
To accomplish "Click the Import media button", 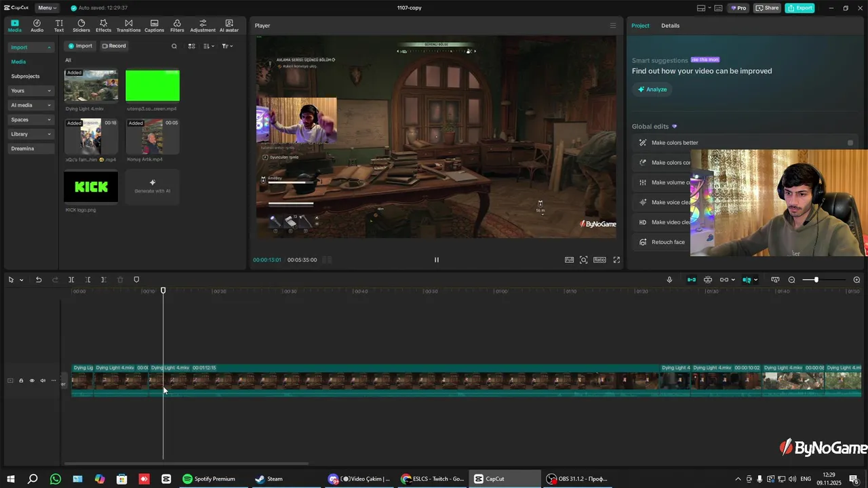I will coord(80,46).
